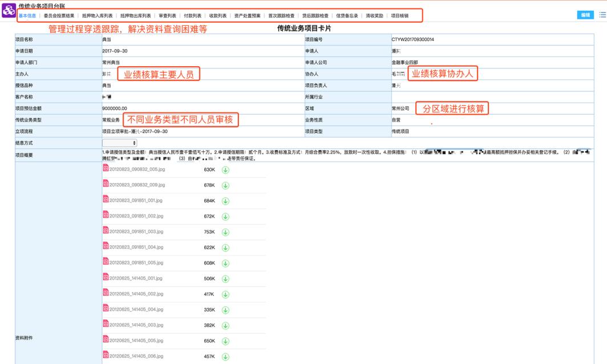The image size is (607, 364).
Task: Open the list menu icon beside 编辑
Action: click(x=602, y=15)
